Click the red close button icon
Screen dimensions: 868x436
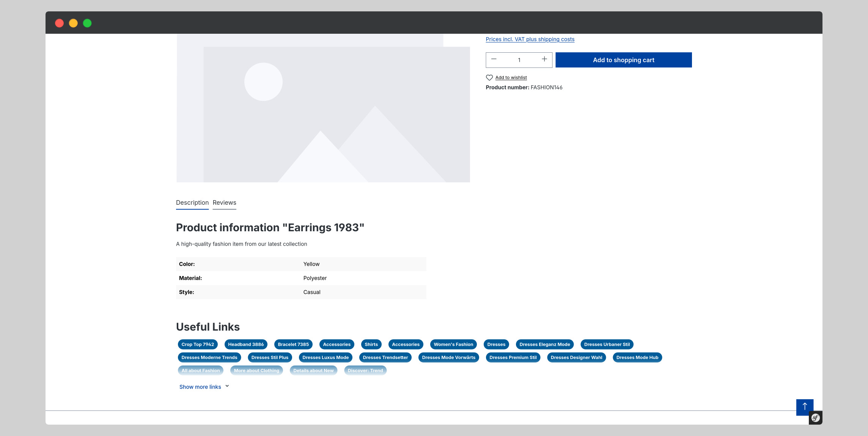tap(60, 23)
